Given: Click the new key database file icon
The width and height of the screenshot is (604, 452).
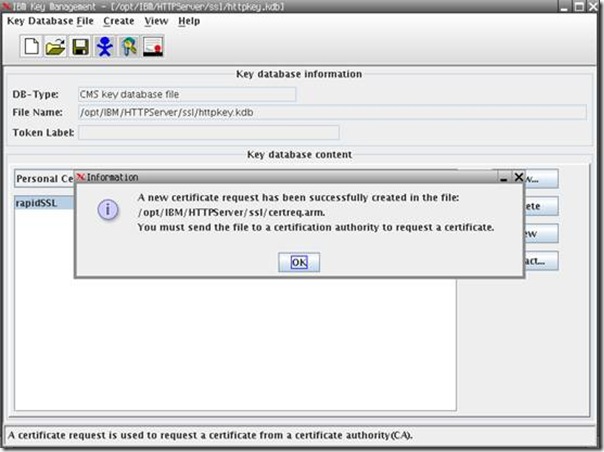Looking at the screenshot, I should click(31, 47).
